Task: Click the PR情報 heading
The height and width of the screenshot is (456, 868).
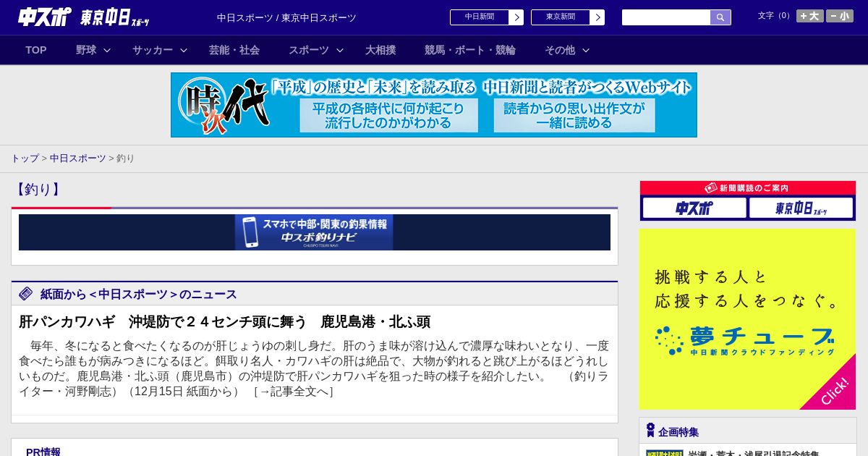Action: [x=43, y=451]
